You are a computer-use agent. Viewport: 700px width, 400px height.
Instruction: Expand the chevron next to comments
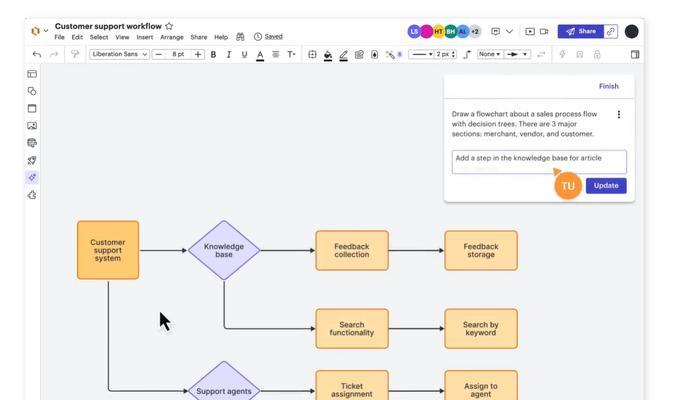coord(509,31)
